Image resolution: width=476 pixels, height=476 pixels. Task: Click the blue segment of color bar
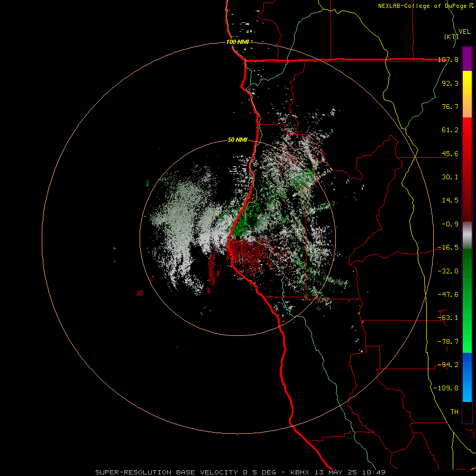(x=467, y=377)
